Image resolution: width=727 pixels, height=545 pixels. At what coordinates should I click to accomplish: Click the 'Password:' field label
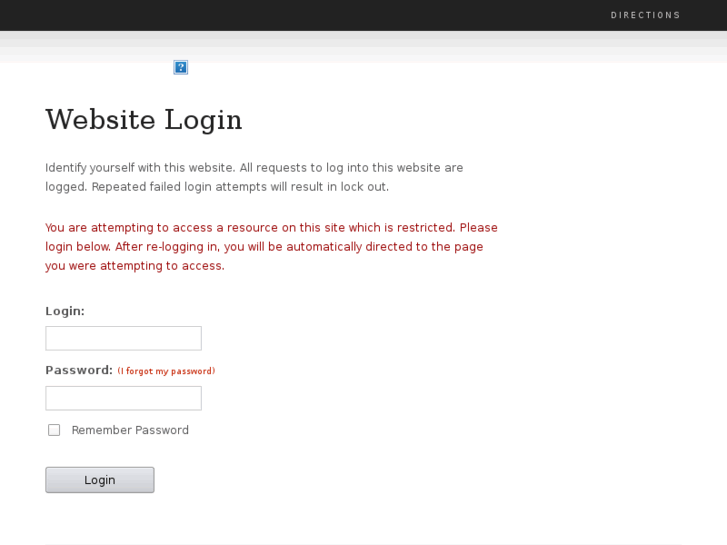pyautogui.click(x=79, y=370)
